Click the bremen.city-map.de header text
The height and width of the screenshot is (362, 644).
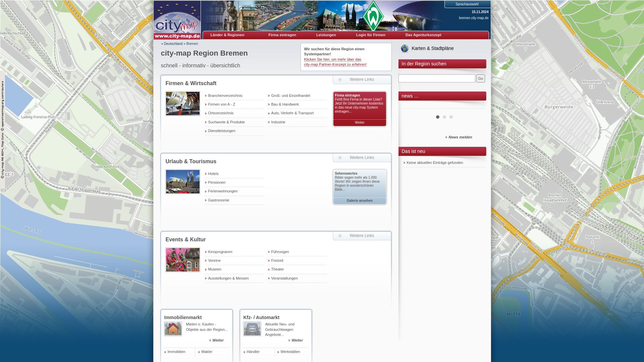coord(474,18)
